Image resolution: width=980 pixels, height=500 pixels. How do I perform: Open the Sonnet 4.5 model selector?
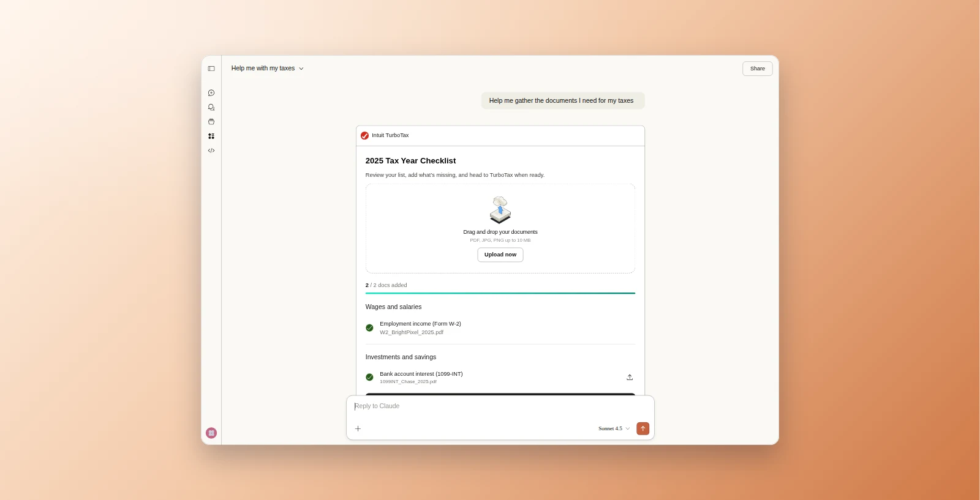(614, 428)
